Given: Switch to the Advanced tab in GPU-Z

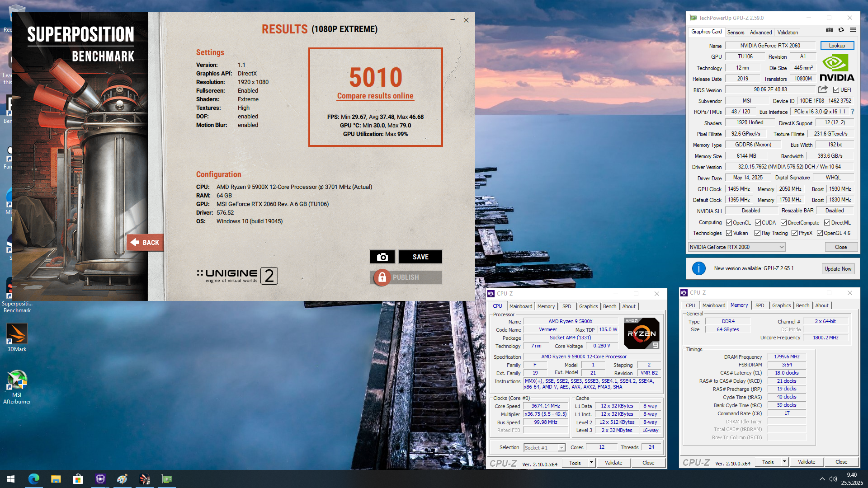Looking at the screenshot, I should pos(761,33).
